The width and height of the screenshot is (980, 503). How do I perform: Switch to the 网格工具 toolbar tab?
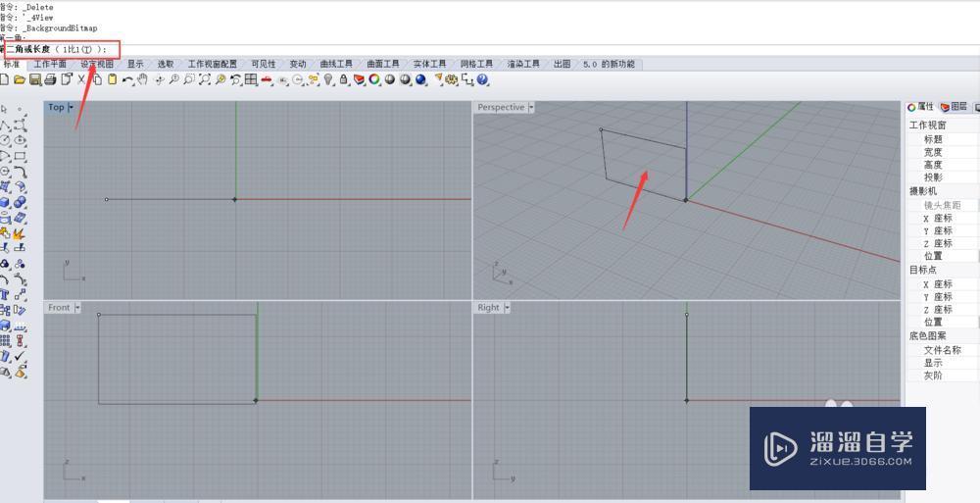pyautogui.click(x=477, y=64)
